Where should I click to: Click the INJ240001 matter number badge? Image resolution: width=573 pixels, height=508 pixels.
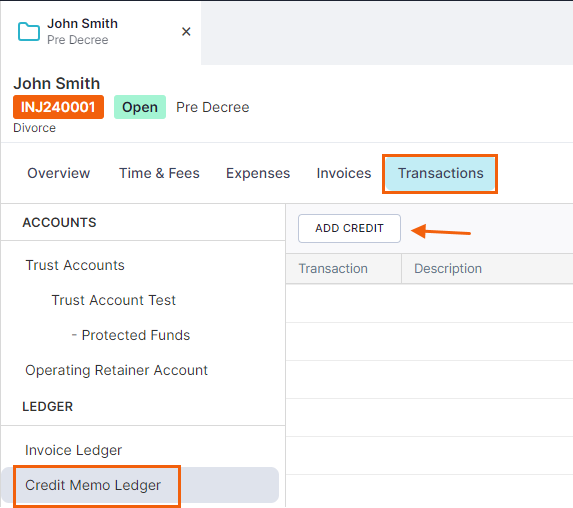click(58, 107)
